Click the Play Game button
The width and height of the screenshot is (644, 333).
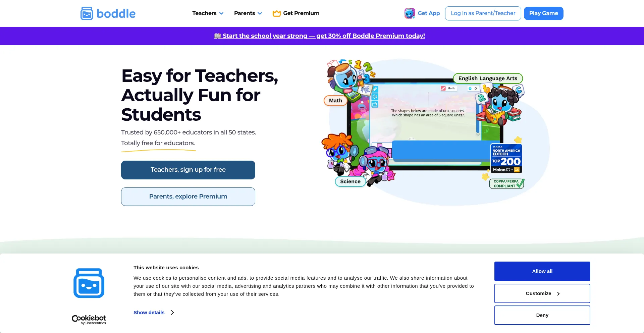click(544, 13)
